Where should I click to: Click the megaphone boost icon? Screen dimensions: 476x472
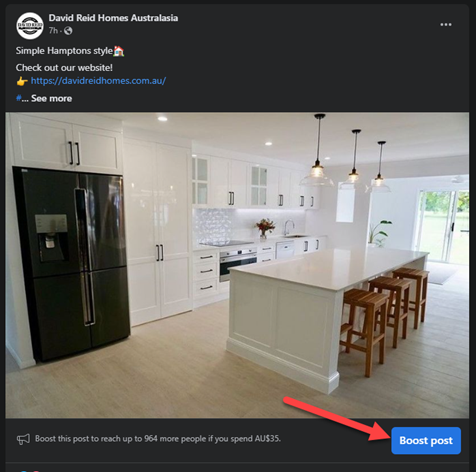tap(23, 439)
